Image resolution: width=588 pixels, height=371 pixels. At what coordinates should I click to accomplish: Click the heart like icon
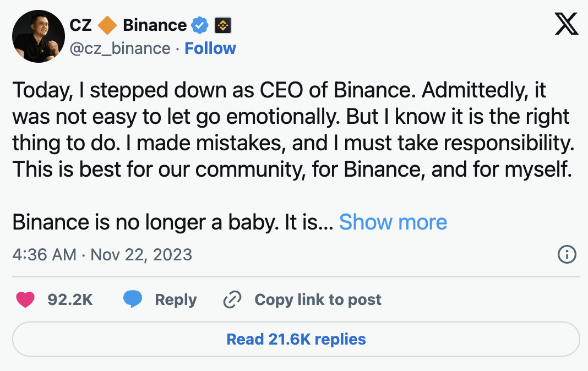tap(25, 299)
